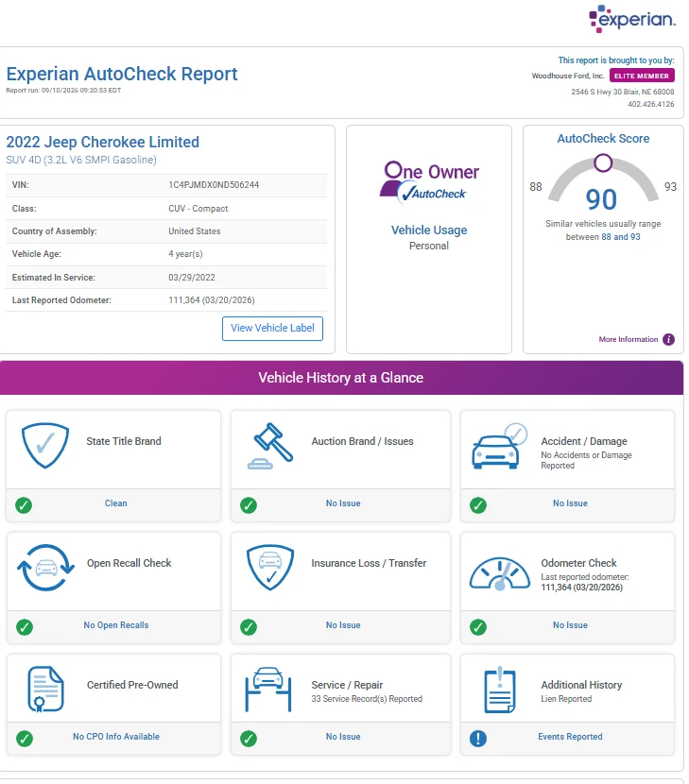Click the Insurance Loss shield icon
Viewport: 689px width, 784px height.
[270, 567]
